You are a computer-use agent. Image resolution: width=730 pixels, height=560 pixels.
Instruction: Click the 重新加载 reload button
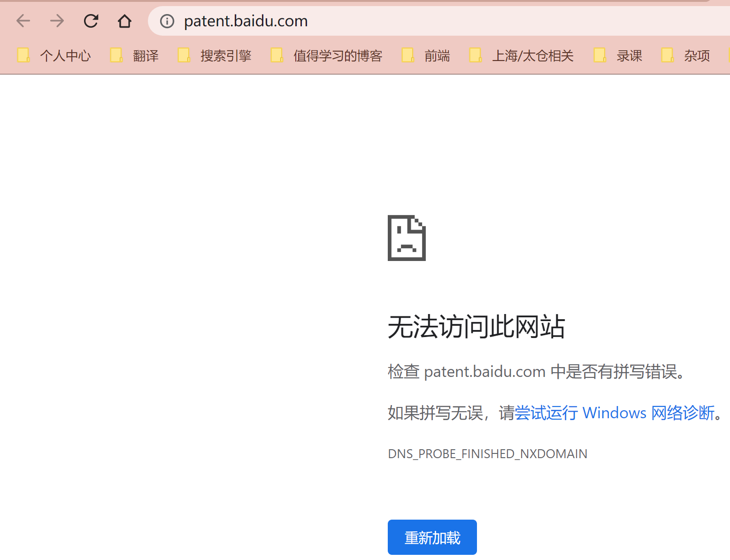tap(432, 537)
